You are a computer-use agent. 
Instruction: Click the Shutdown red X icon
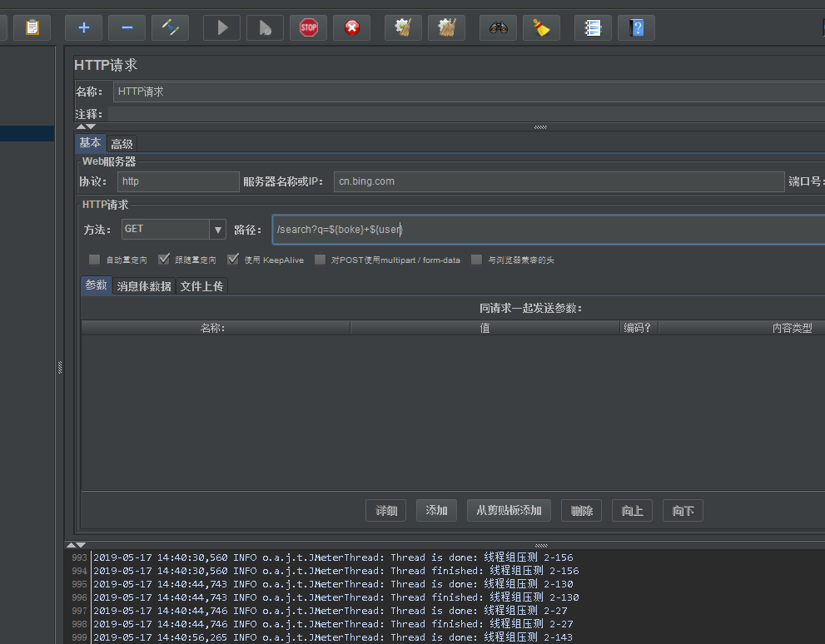[x=351, y=27]
